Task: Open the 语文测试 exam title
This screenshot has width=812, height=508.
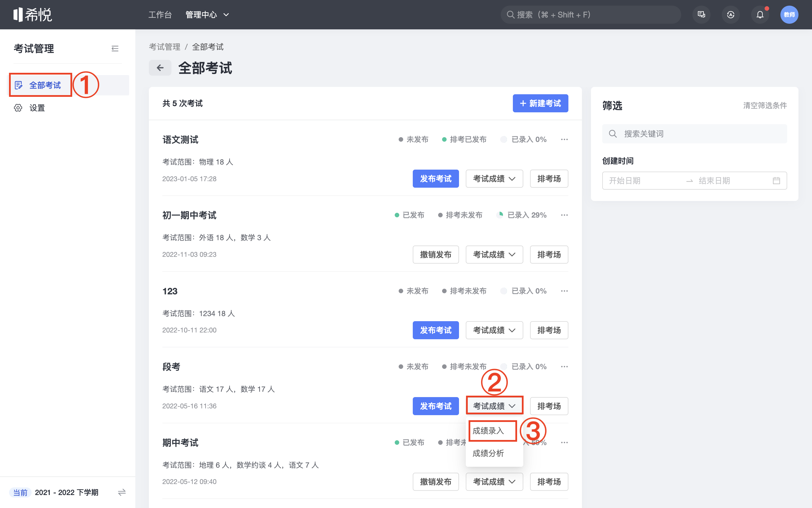Action: tap(180, 139)
